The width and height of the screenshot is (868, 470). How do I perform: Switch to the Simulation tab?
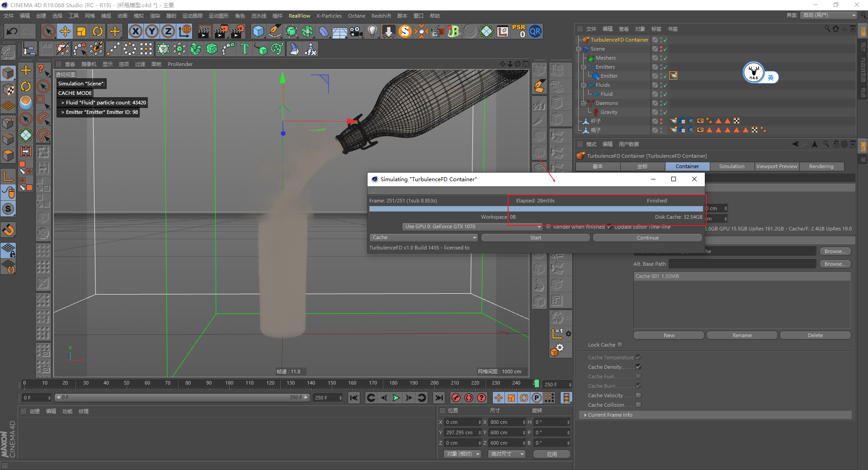point(731,166)
